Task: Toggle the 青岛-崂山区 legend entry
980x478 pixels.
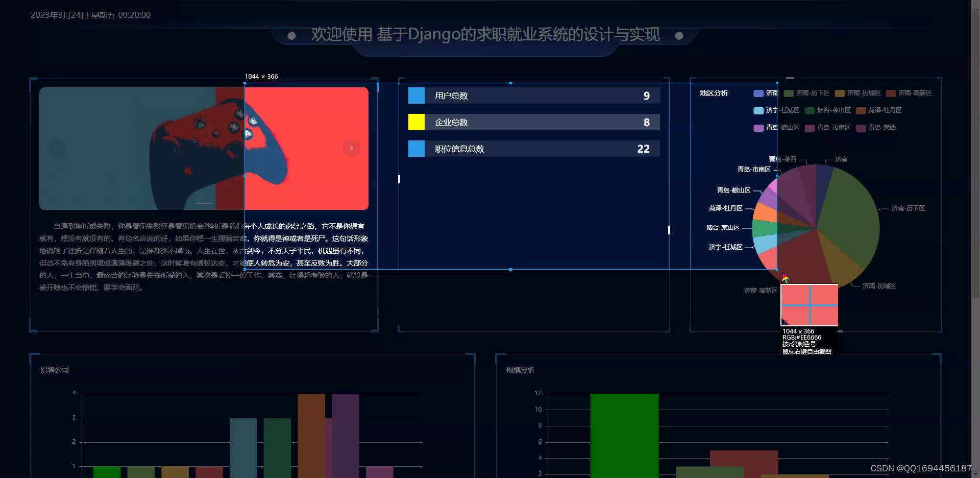Action: (x=776, y=128)
